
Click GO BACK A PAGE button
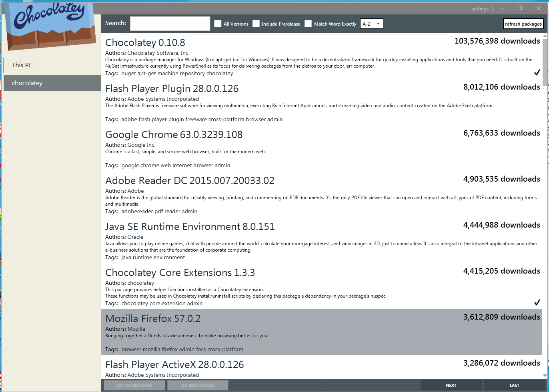tap(198, 385)
